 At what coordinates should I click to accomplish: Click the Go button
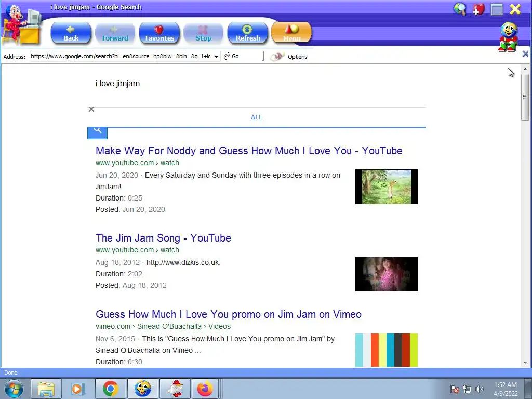[231, 56]
